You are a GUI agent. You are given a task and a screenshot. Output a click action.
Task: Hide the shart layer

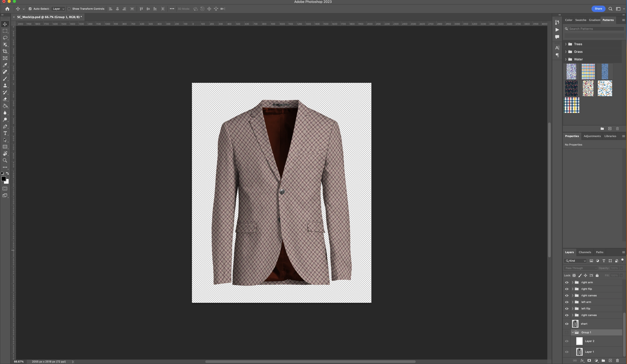pyautogui.click(x=567, y=324)
